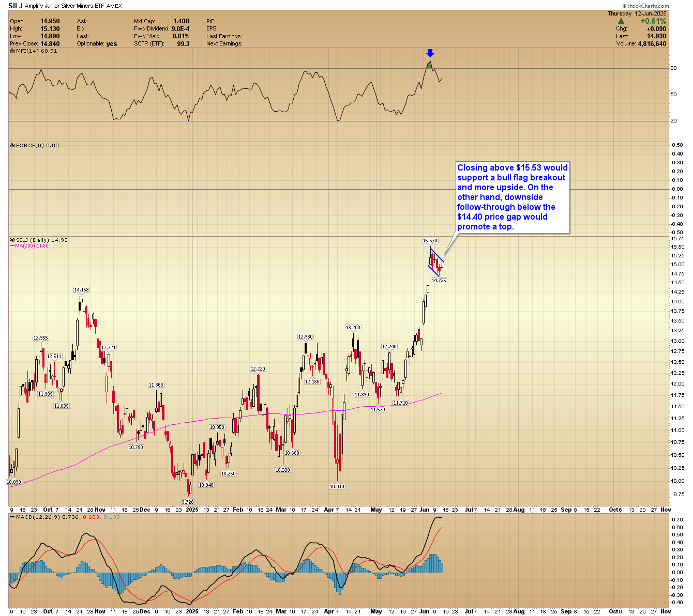Click the High value 15.130
The width and height of the screenshot is (693, 616).
[50, 29]
